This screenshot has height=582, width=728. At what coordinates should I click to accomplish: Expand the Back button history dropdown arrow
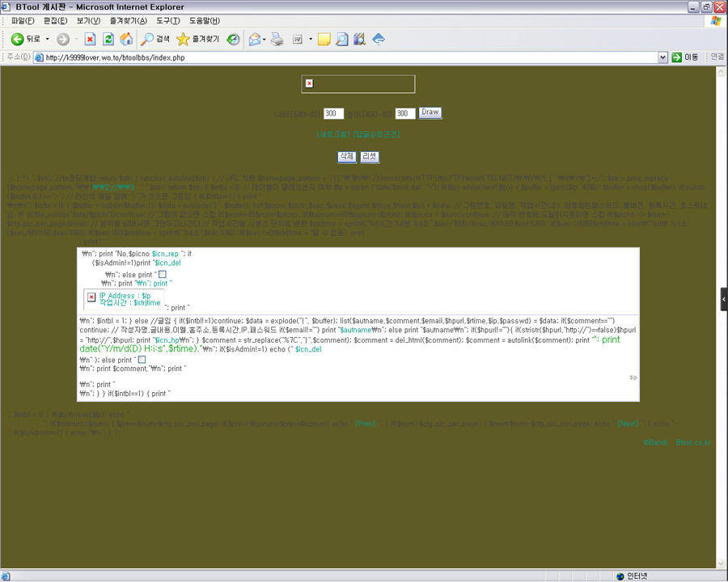click(x=47, y=39)
